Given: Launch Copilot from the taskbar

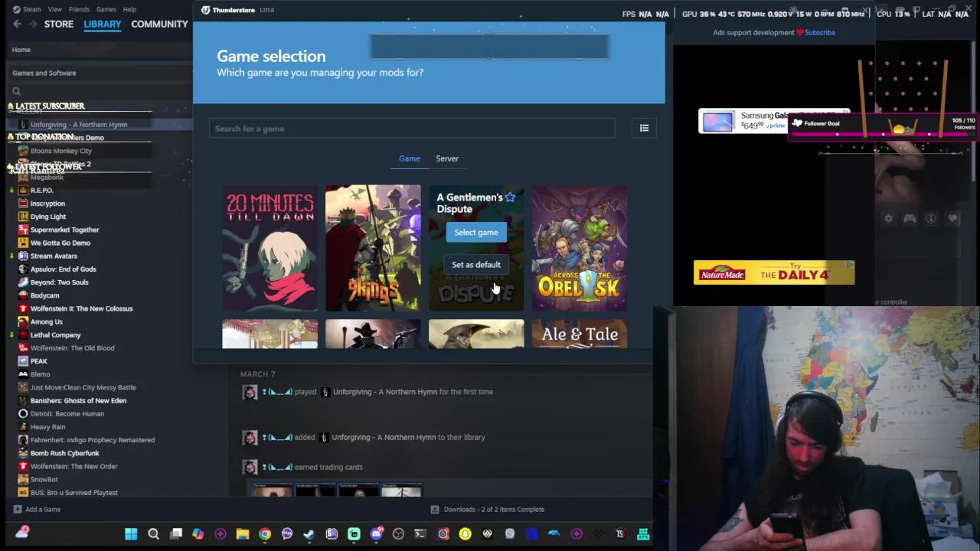Looking at the screenshot, I should coord(198,533).
